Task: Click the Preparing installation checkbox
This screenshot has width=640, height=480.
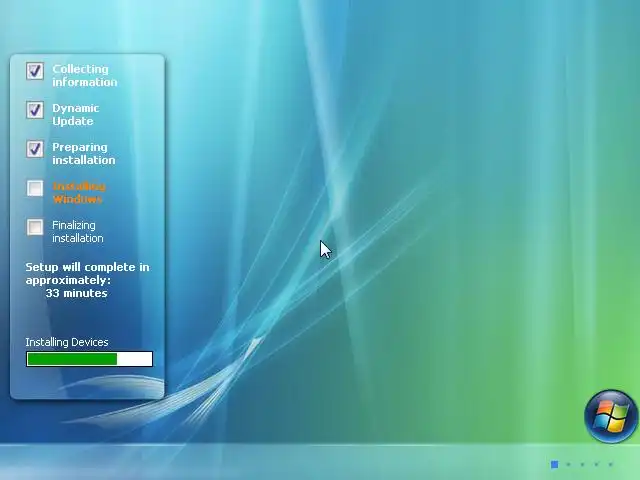Action: point(35,149)
